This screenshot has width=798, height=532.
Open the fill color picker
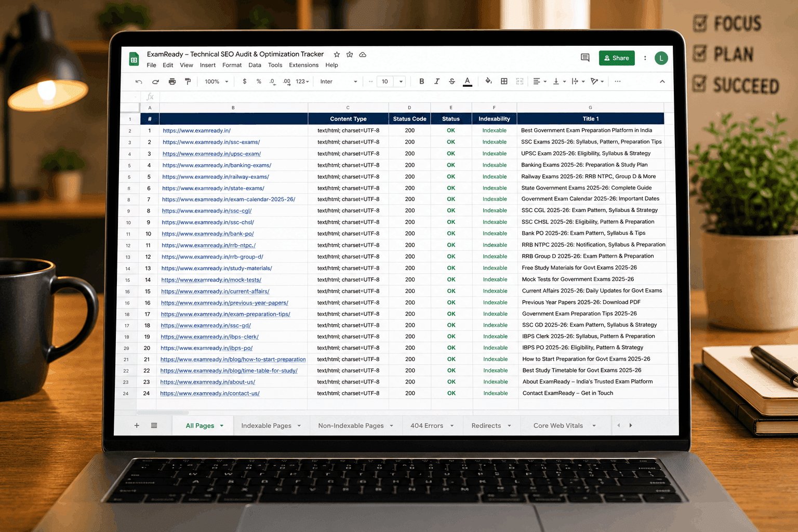(x=488, y=81)
